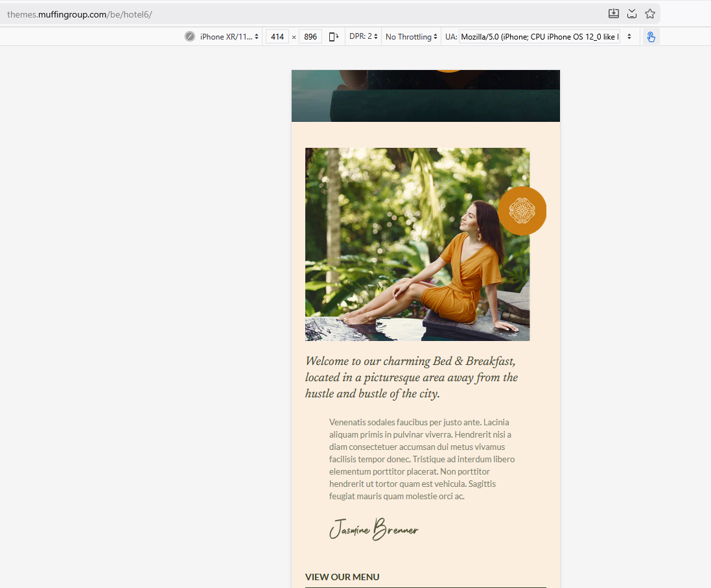Toggle touch simulation hand icon

point(651,37)
